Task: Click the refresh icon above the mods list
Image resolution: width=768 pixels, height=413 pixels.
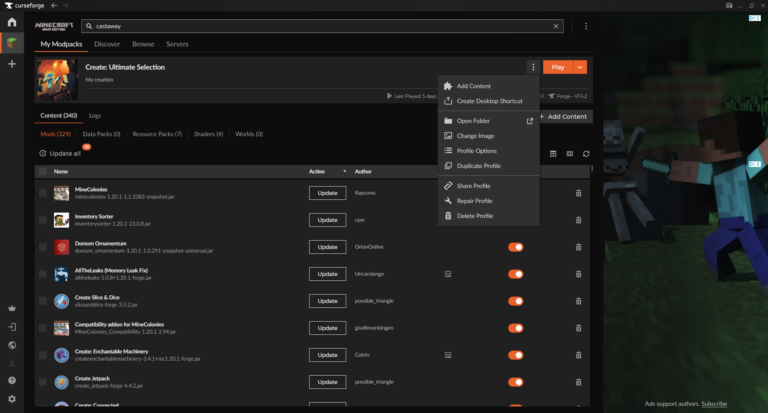Action: [x=586, y=154]
